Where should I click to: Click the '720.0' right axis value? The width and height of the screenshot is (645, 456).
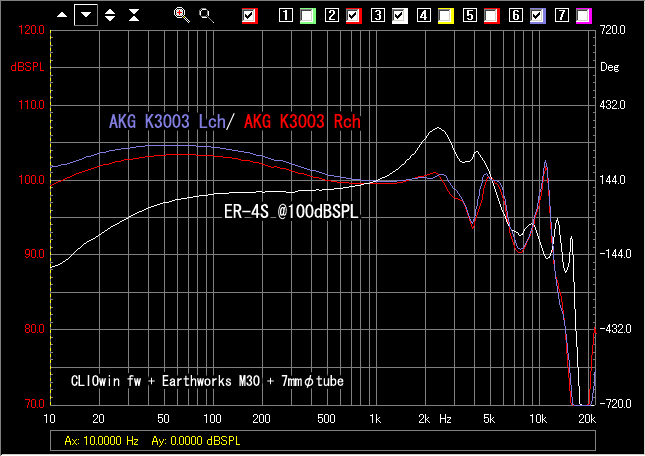(613, 30)
